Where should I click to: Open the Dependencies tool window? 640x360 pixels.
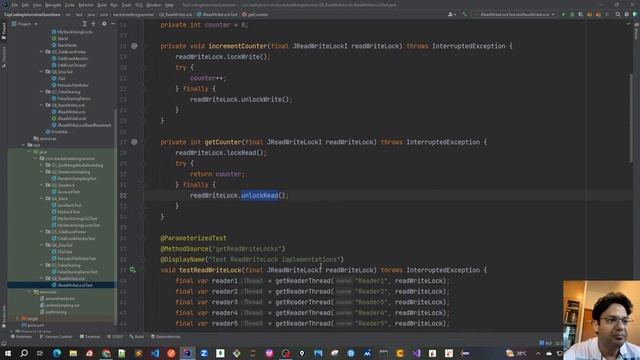pyautogui.click(x=165, y=337)
